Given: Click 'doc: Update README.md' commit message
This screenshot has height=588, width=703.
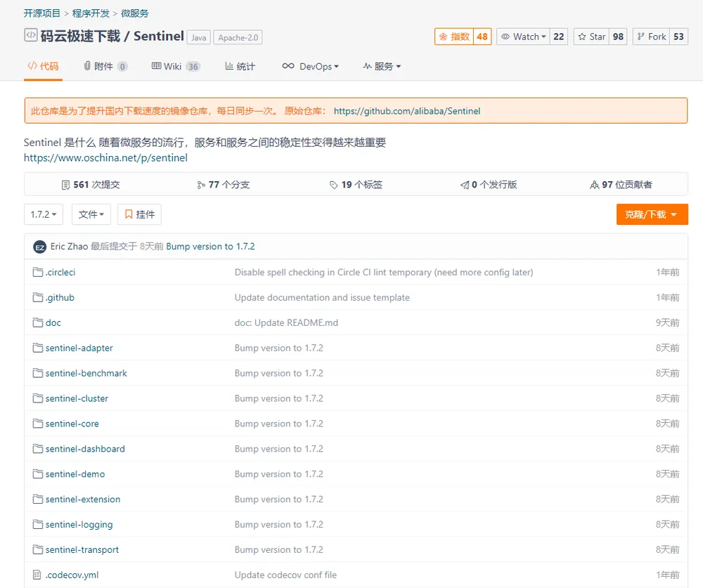Looking at the screenshot, I should tap(286, 322).
